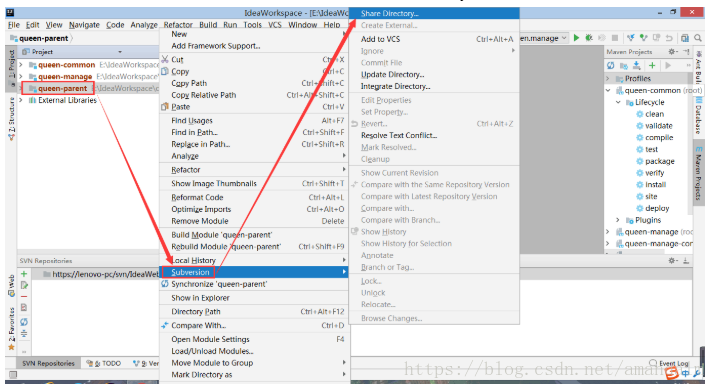Open Project Structure icon in toolbar
The width and height of the screenshot is (715, 389).
(684, 38)
